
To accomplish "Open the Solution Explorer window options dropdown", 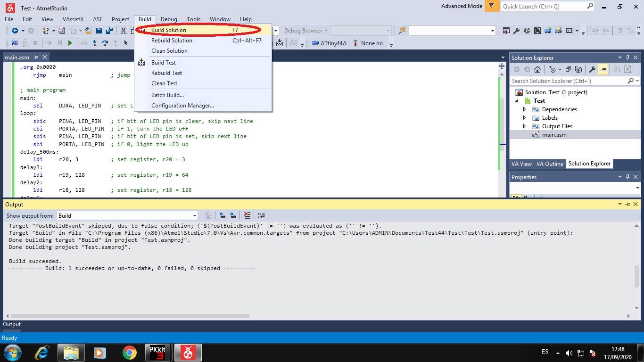I will (620, 58).
